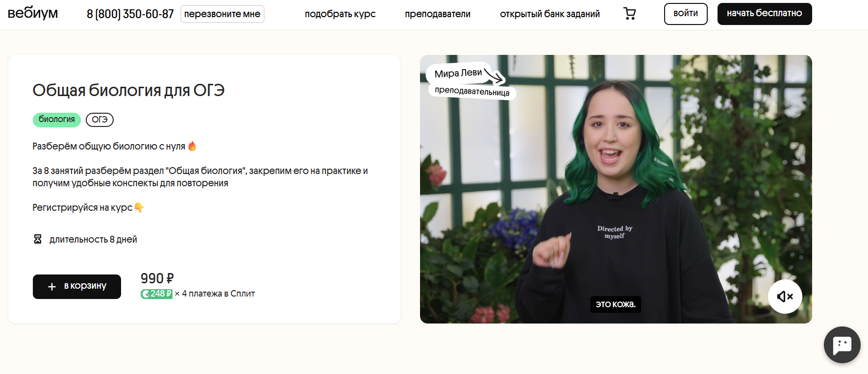
Task: Go to homepage via вебиум logo
Action: tap(33, 13)
